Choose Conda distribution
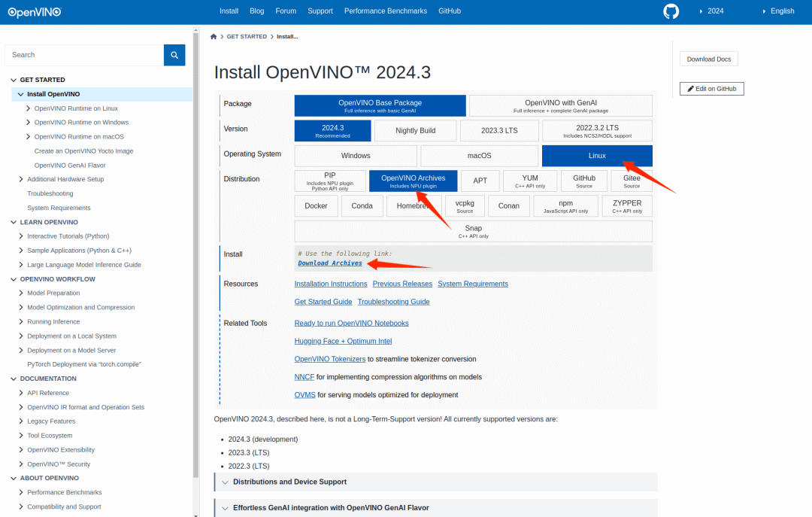The width and height of the screenshot is (812, 517). click(362, 206)
